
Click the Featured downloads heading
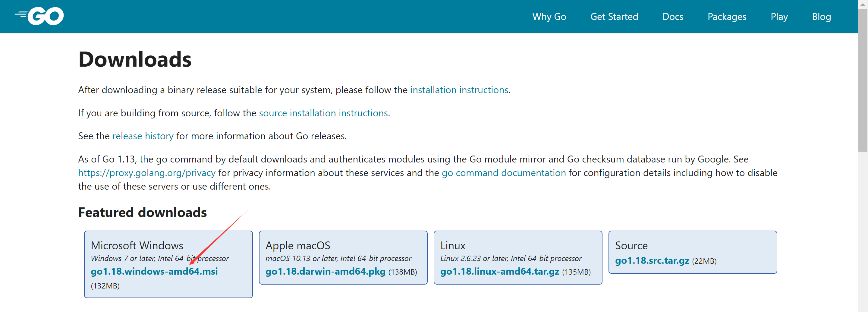pos(143,213)
